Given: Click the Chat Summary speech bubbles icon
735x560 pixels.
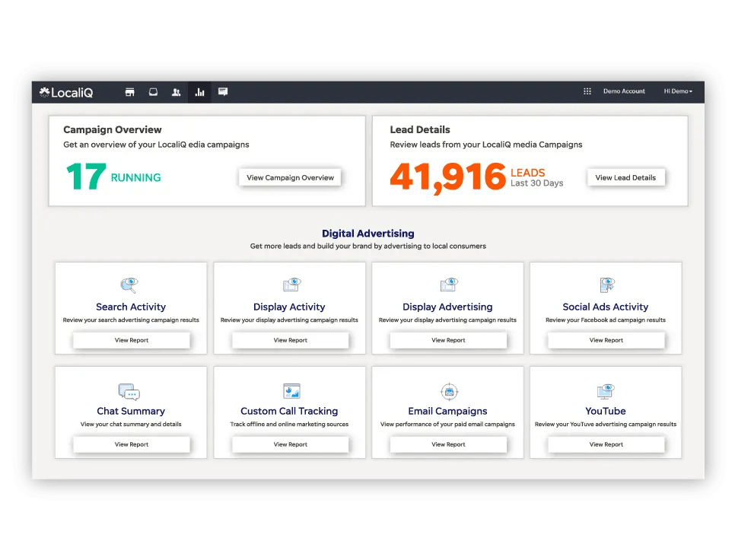Looking at the screenshot, I should [x=129, y=392].
